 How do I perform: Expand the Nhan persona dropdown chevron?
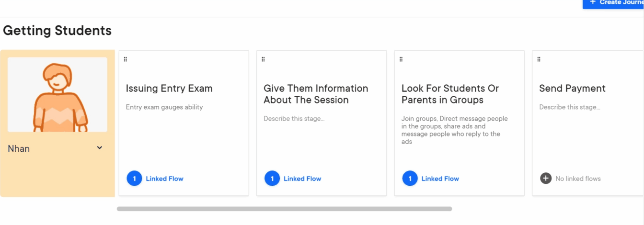(100, 148)
